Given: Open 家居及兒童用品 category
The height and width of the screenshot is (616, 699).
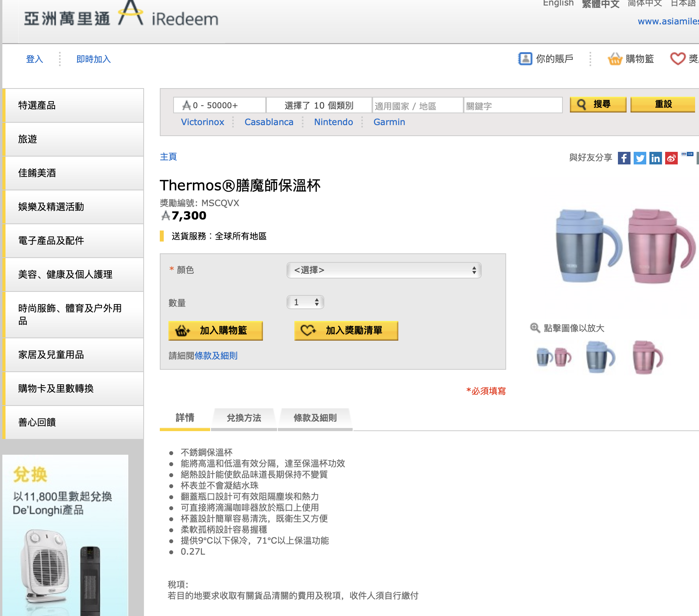Looking at the screenshot, I should point(74,355).
